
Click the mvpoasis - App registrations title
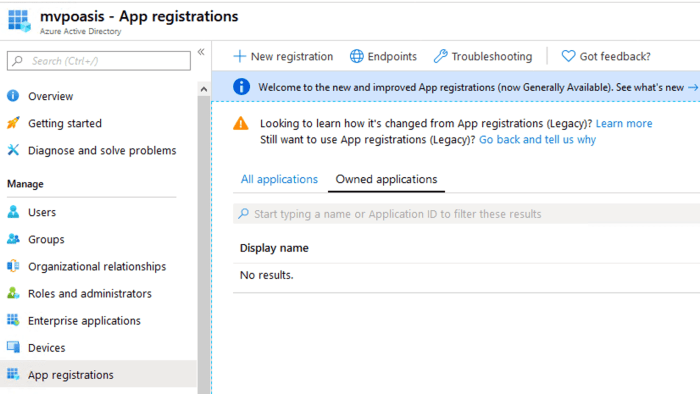click(139, 17)
